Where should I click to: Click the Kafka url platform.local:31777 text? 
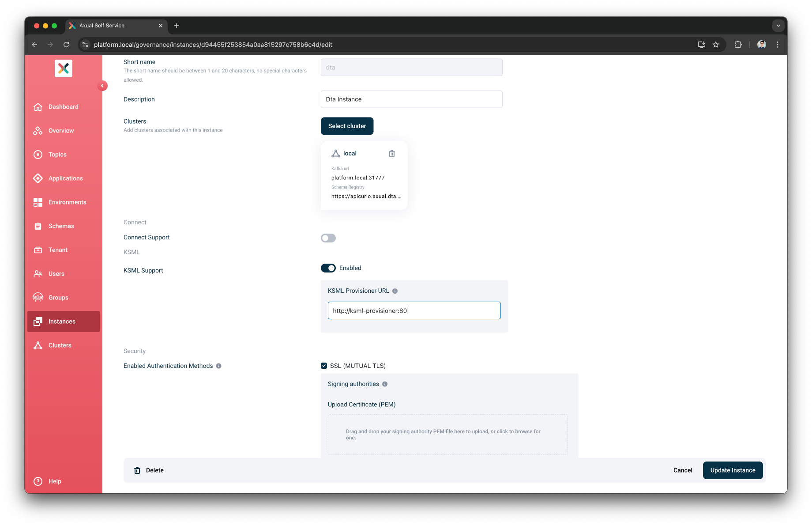[358, 178]
